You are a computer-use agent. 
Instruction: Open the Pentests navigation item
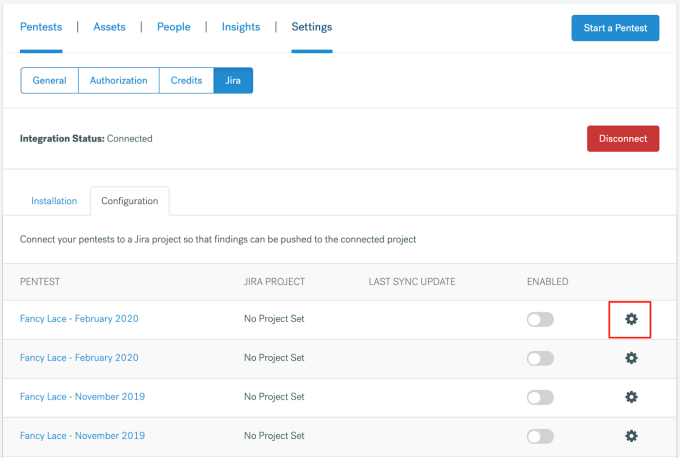[41, 27]
